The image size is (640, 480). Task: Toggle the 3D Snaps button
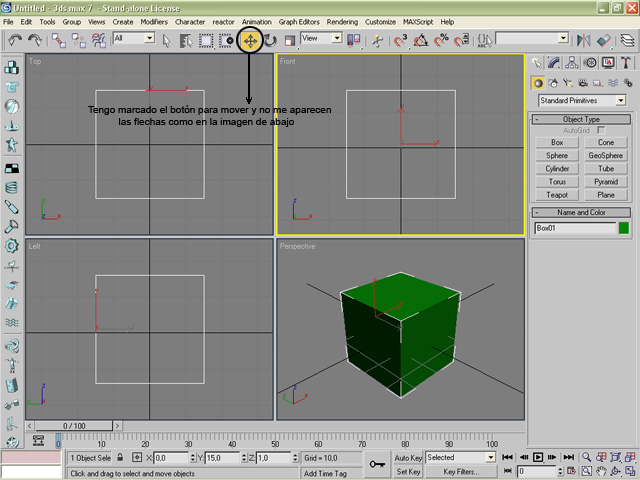400,40
